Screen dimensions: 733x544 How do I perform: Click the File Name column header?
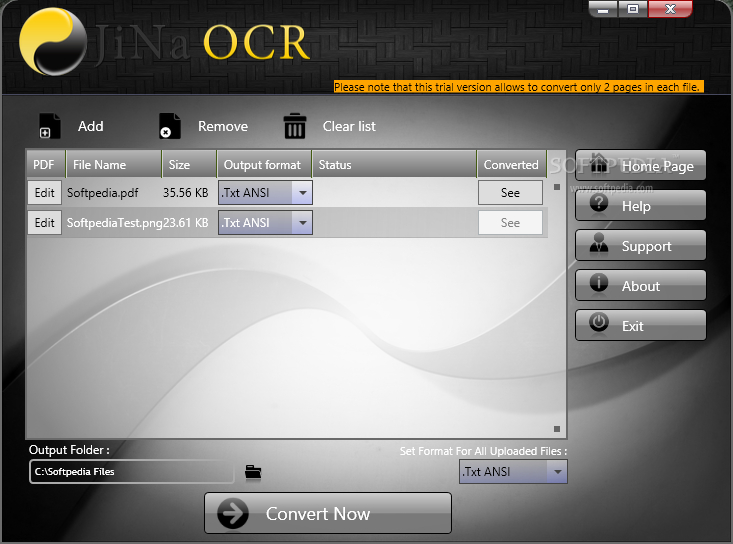[114, 165]
